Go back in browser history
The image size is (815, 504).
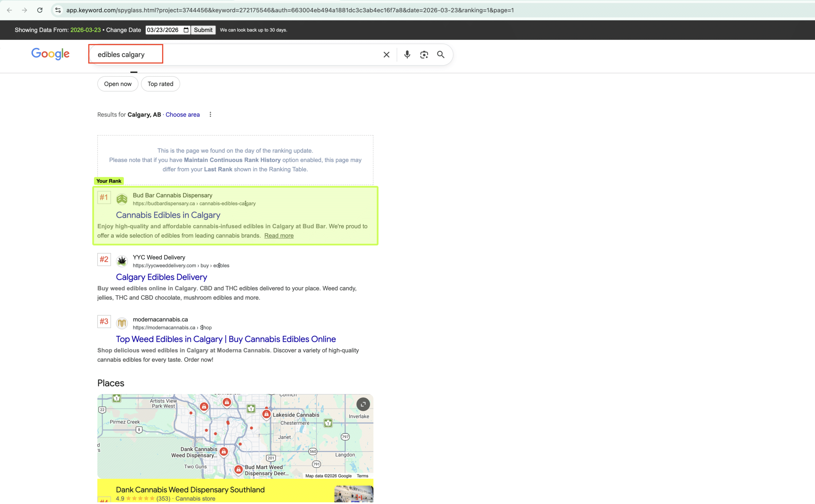point(9,10)
